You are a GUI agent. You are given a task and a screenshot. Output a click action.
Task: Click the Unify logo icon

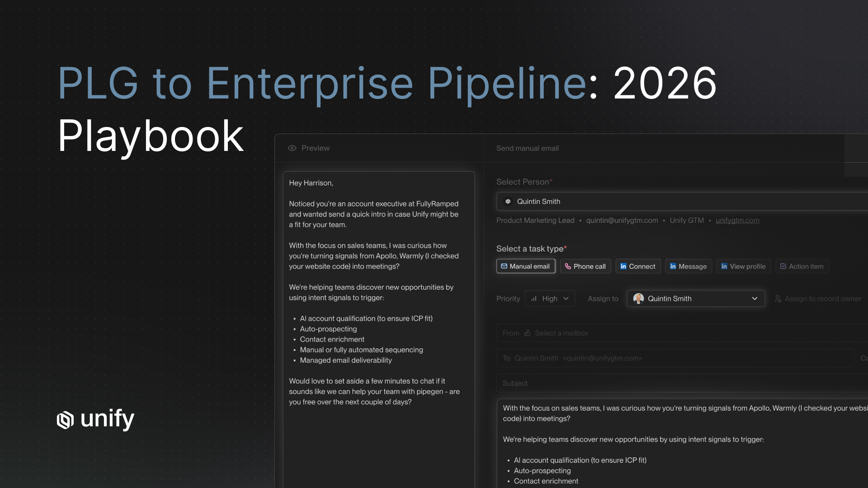coord(65,420)
